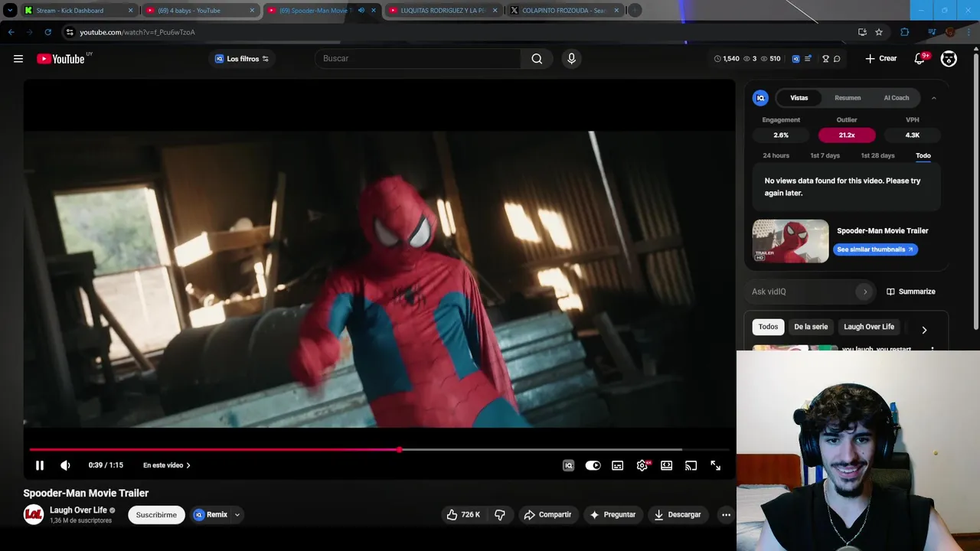Open the account avatar menu
980x551 pixels.
949,59
